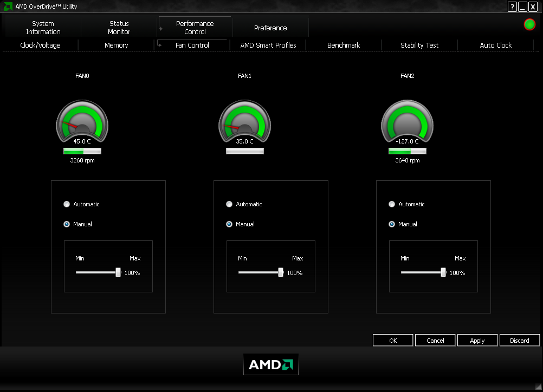This screenshot has width=543, height=392.
Task: Click the green status indicator light
Action: 529,24
